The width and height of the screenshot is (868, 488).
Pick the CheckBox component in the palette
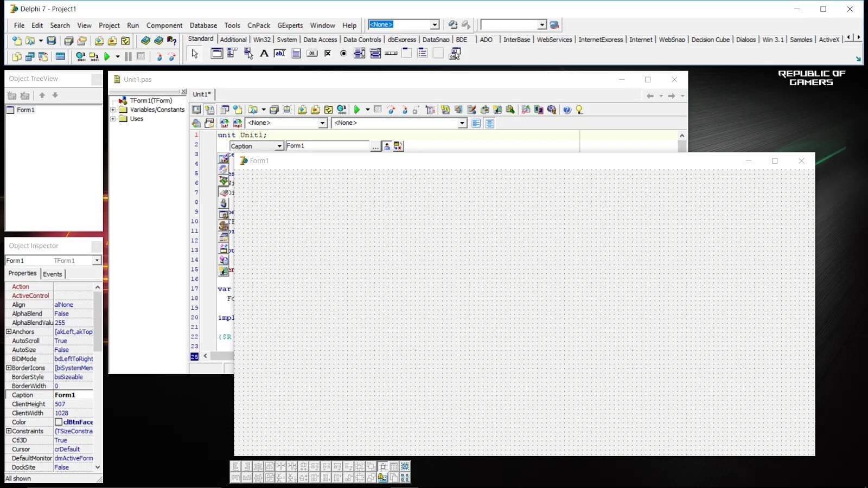point(328,53)
